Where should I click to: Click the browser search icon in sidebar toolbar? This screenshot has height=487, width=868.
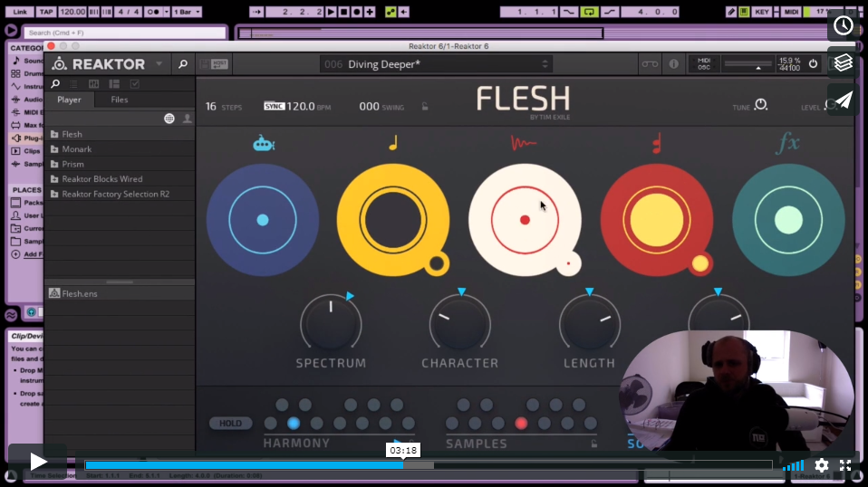click(x=55, y=84)
